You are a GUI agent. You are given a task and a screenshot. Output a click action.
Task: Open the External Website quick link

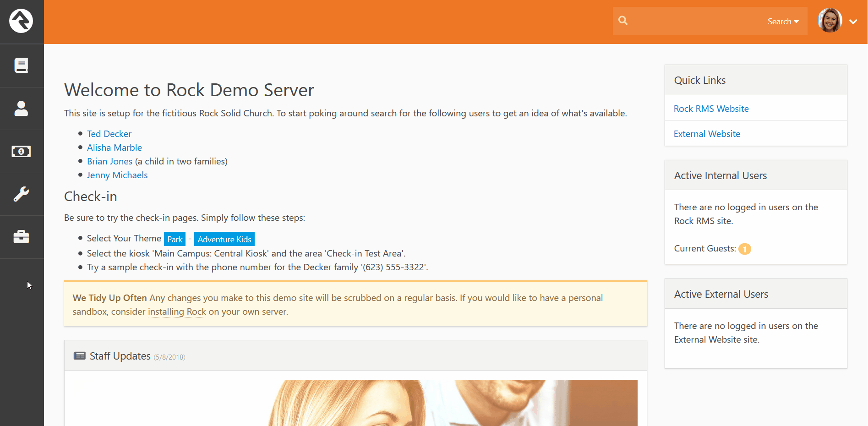coord(707,134)
